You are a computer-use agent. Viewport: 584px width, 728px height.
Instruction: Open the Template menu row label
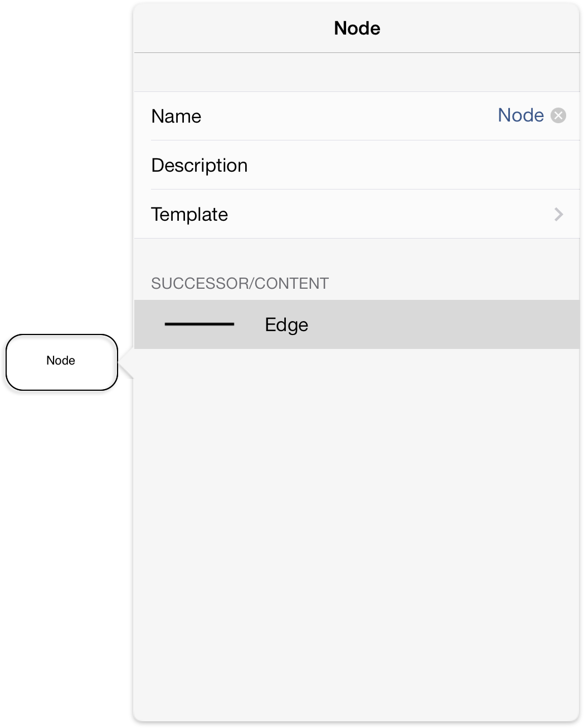189,215
